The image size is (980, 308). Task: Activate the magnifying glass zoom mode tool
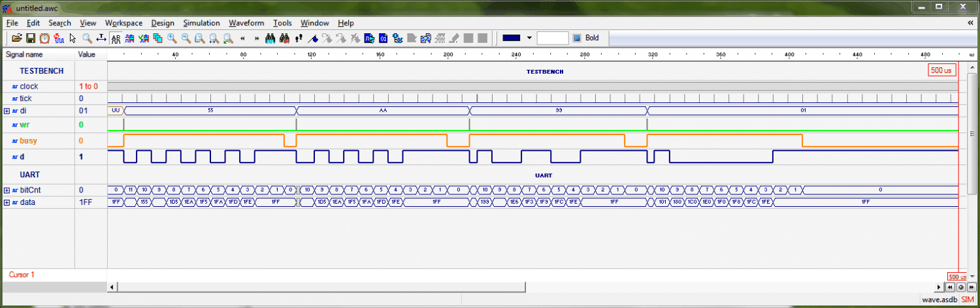pyautogui.click(x=87, y=38)
